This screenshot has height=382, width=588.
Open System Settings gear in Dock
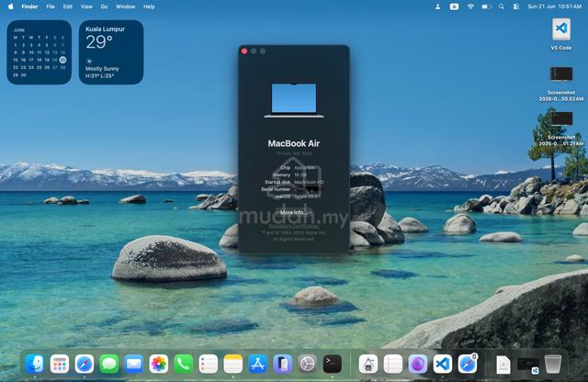coord(307,364)
